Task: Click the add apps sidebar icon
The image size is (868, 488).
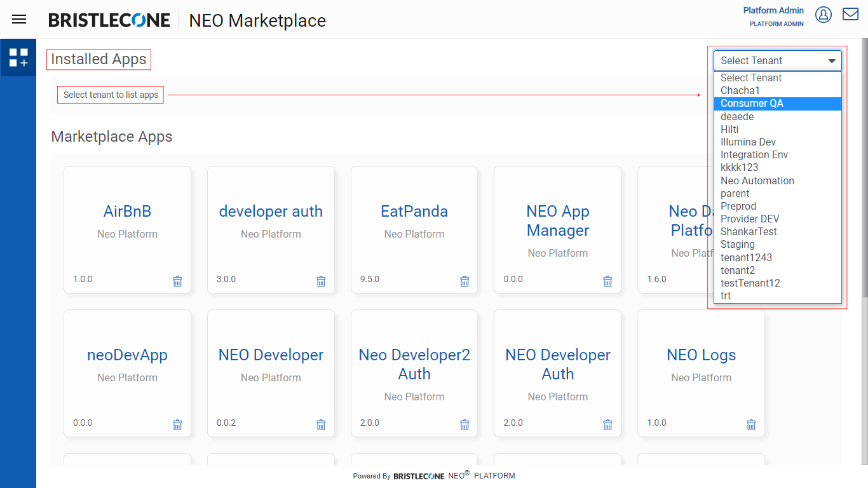Action: (x=18, y=58)
